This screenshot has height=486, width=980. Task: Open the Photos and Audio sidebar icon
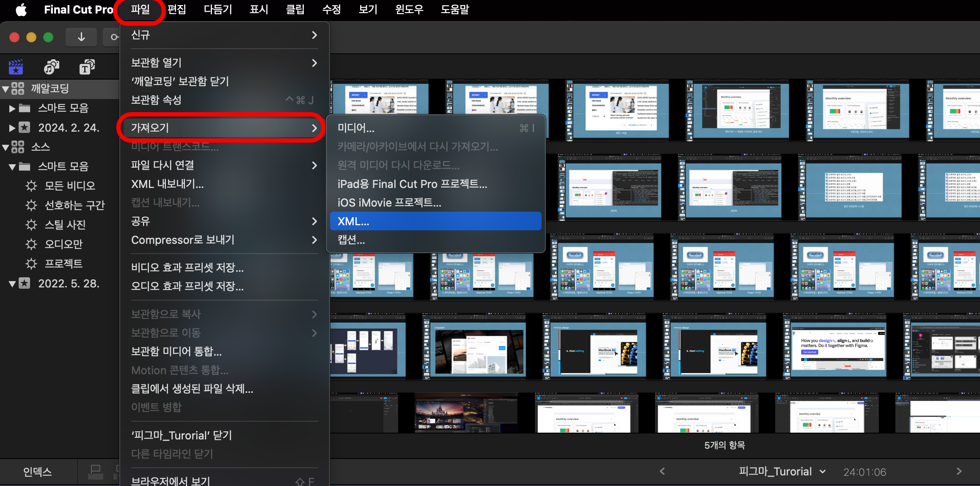click(x=51, y=67)
